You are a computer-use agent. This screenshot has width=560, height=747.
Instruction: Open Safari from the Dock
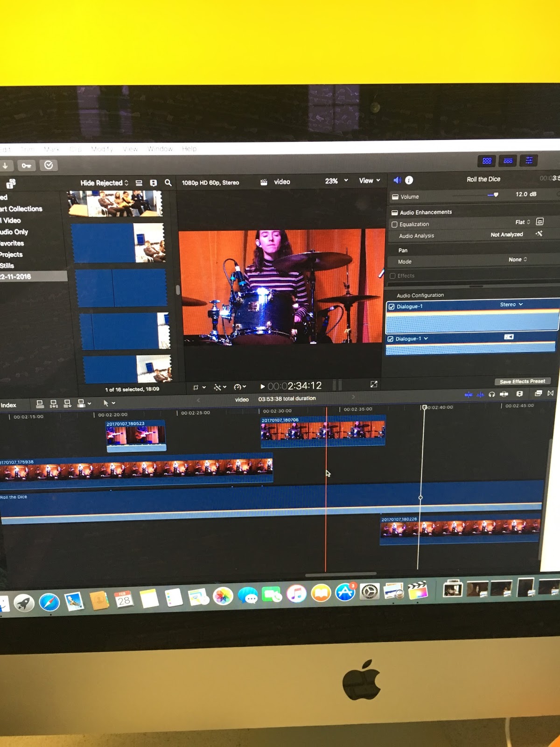point(49,602)
